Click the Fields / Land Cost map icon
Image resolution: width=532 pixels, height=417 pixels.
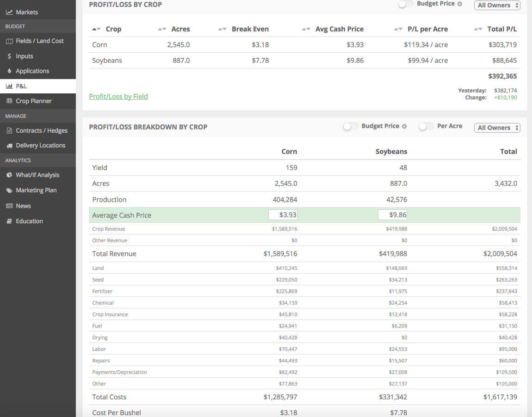(9, 41)
